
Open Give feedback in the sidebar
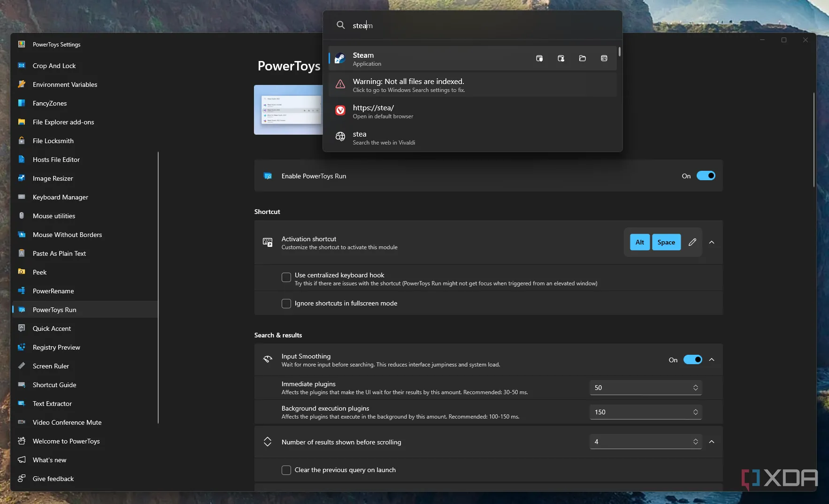tap(85, 479)
